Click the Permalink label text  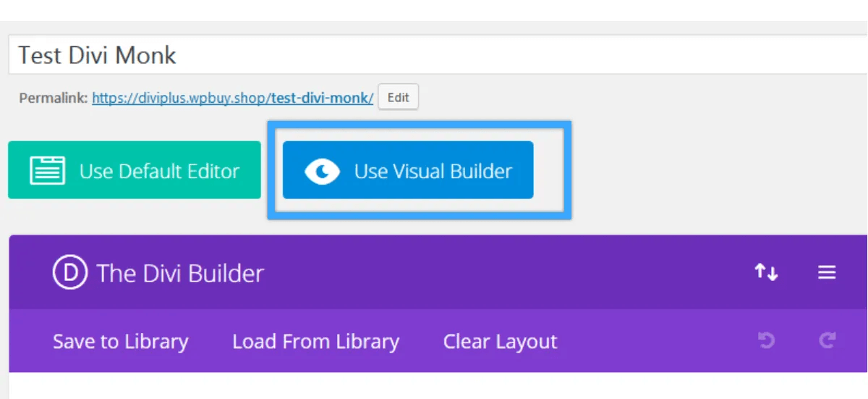[x=53, y=98]
